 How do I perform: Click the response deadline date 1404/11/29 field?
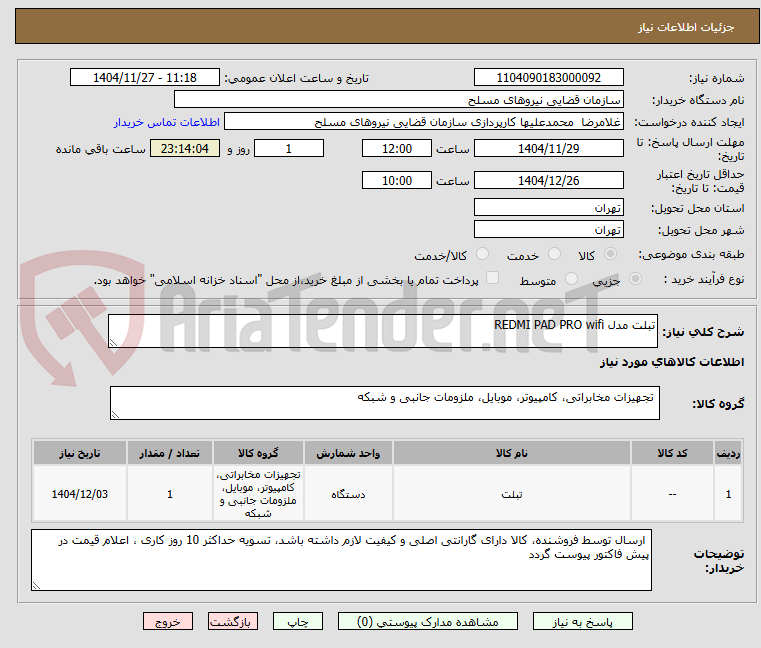548,148
